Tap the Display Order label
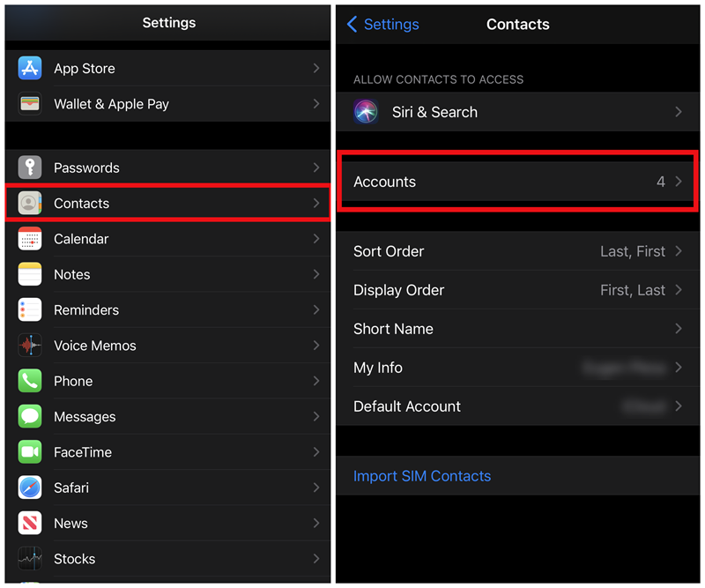This screenshot has height=588, width=705. coord(399,290)
